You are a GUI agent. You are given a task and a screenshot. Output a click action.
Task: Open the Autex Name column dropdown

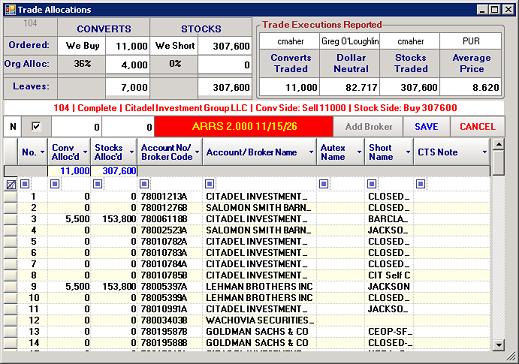click(359, 152)
